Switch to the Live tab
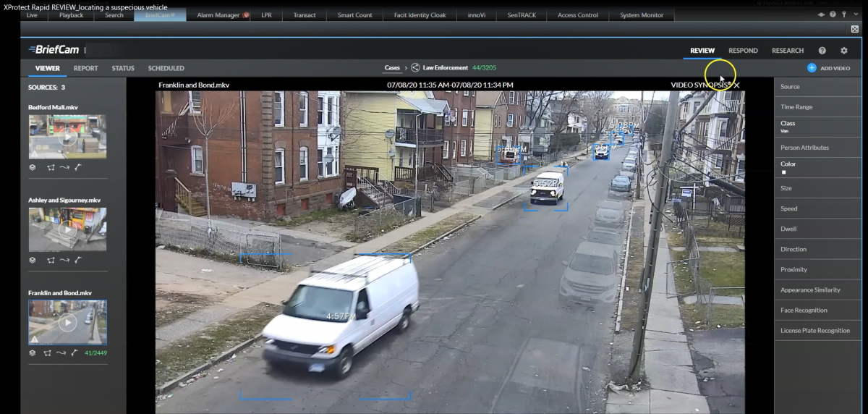The height and width of the screenshot is (414, 868). [32, 15]
